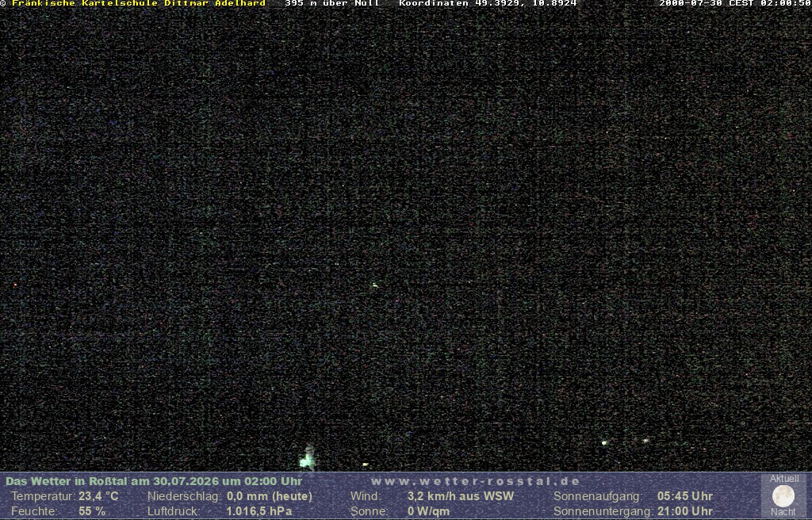The height and width of the screenshot is (520, 812).
Task: Click the Niederschlag value 0,0 mm (heute)
Action: point(270,496)
